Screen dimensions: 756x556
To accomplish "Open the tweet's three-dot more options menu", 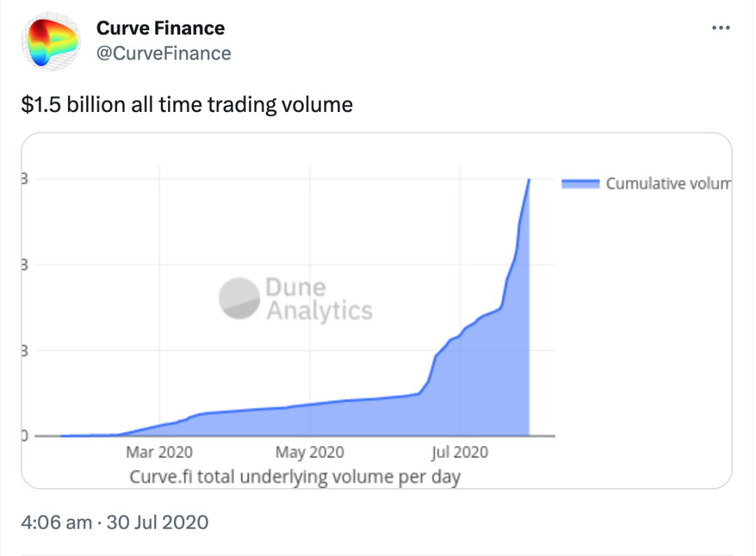I will click(x=720, y=29).
